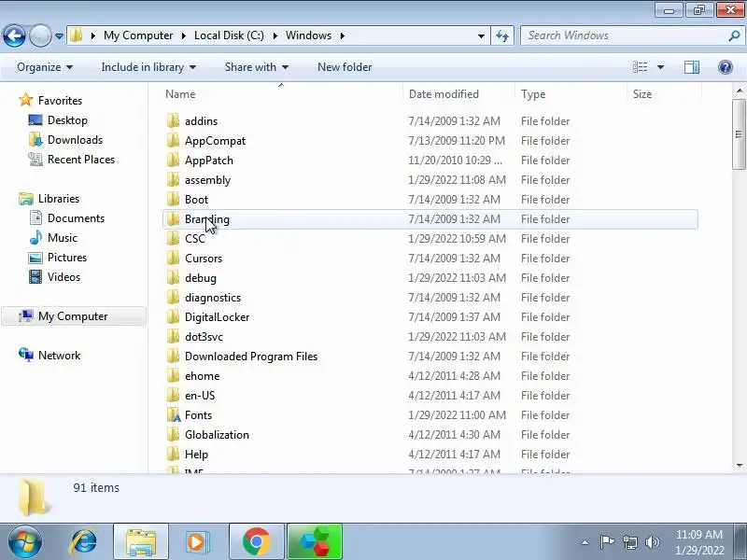This screenshot has width=747, height=560.
Task: Open the Documents library
Action: click(x=76, y=218)
